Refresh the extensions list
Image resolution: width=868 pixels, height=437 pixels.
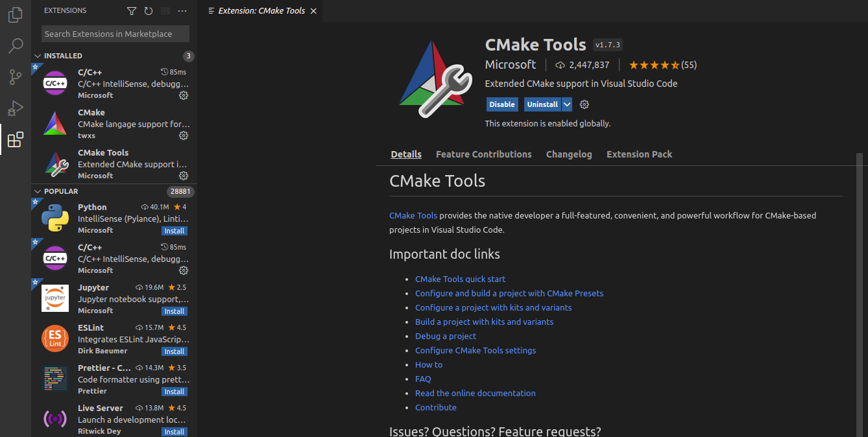click(x=149, y=11)
